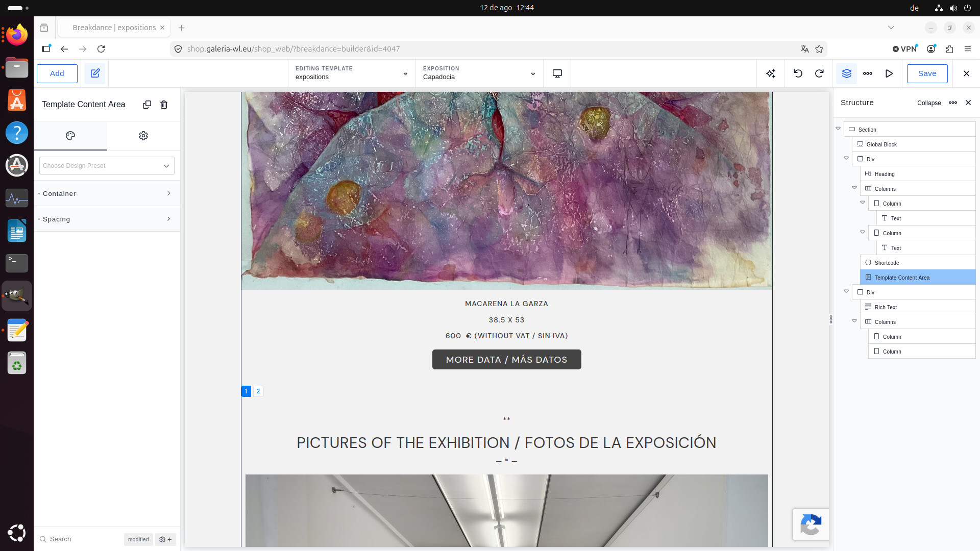
Task: Open the Firefox VPN button
Action: 905,49
